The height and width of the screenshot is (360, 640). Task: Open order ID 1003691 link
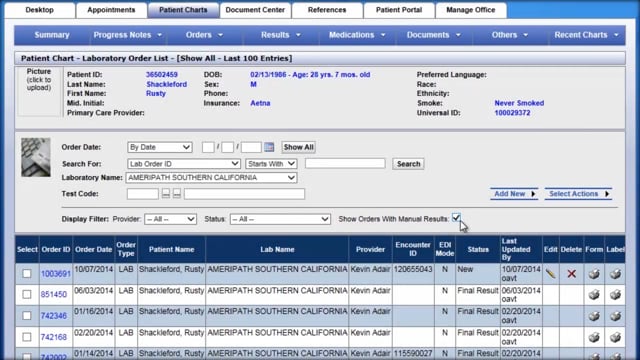tap(56, 274)
